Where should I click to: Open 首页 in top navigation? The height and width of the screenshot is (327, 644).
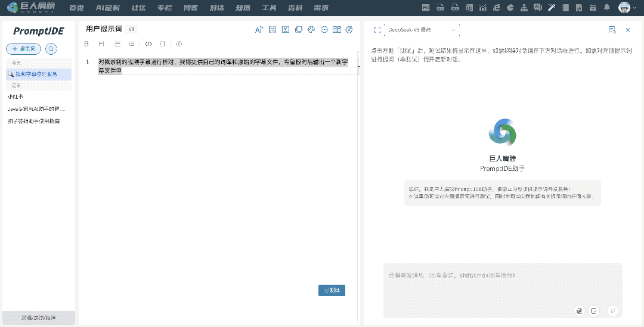click(x=76, y=8)
